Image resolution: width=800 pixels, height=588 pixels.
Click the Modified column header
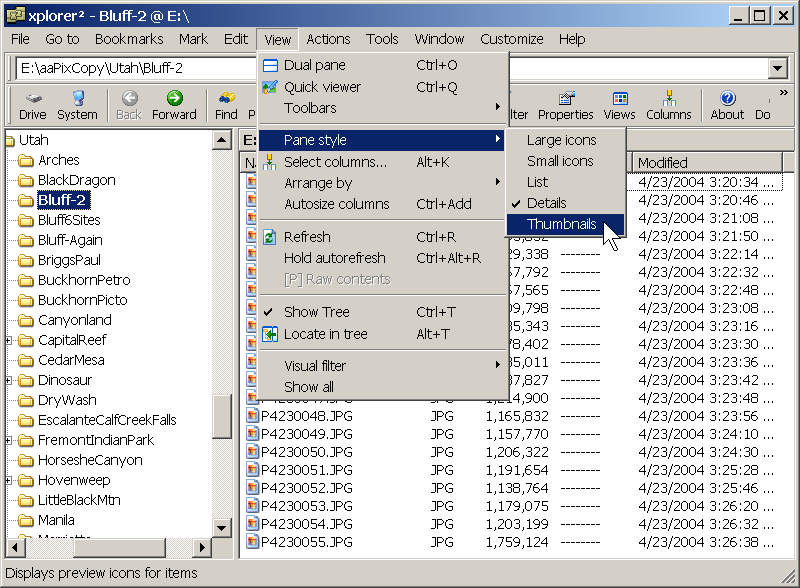707,163
